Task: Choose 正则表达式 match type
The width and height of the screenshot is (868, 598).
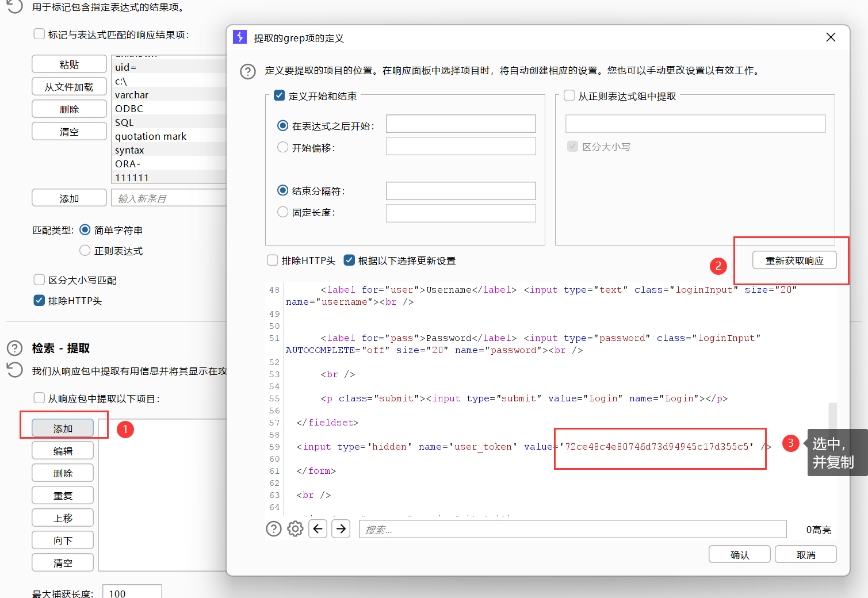Action: [x=85, y=251]
